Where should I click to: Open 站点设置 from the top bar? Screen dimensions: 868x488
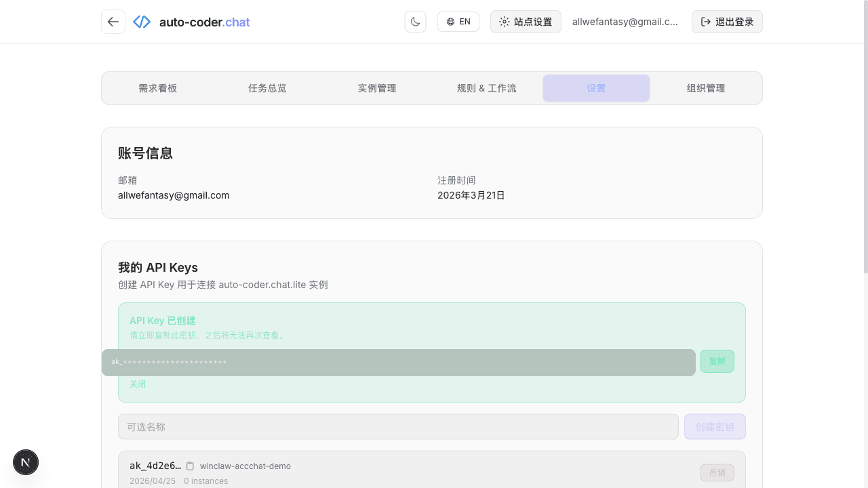pos(526,22)
